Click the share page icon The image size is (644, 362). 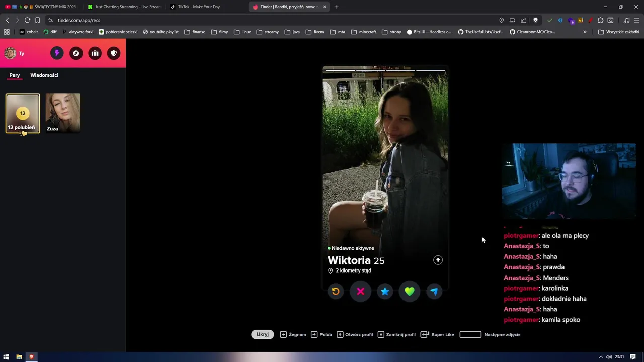(523, 20)
